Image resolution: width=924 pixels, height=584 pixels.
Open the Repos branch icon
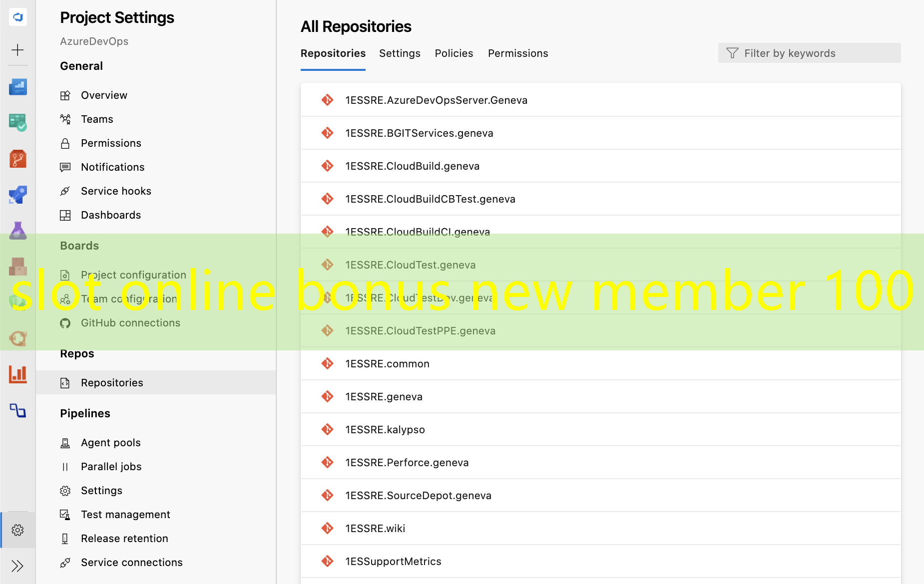point(18,159)
